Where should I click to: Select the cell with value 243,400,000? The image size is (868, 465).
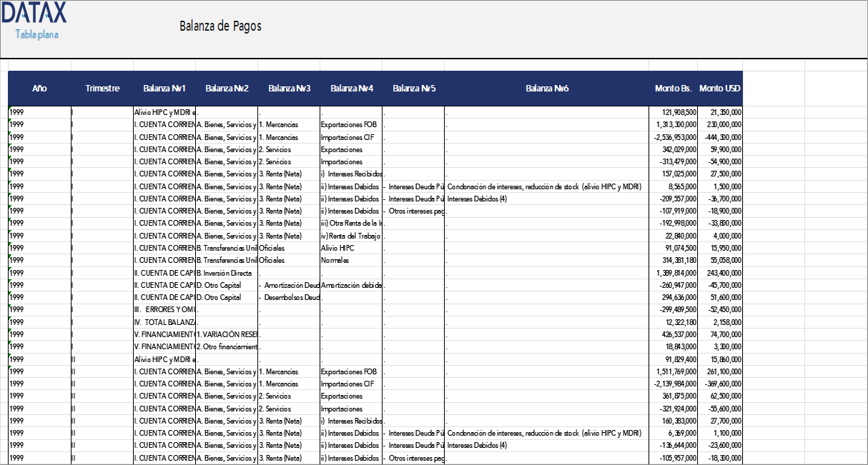coord(721,273)
